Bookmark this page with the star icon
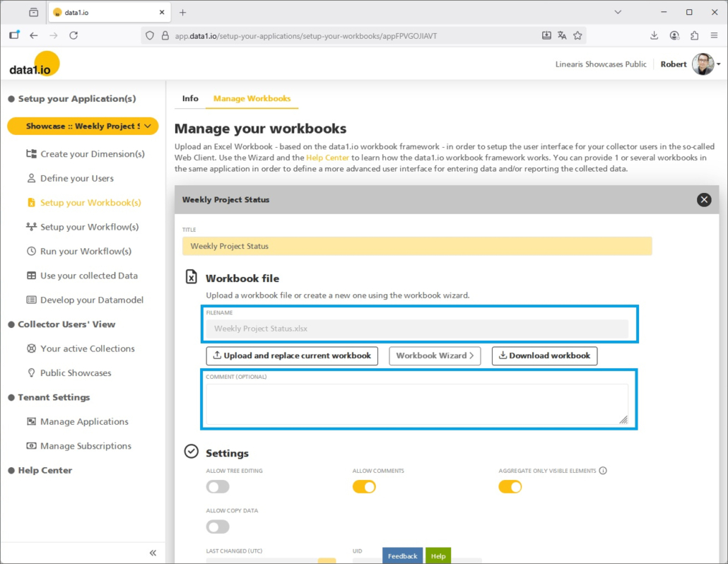Image resolution: width=728 pixels, height=564 pixels. tap(577, 35)
